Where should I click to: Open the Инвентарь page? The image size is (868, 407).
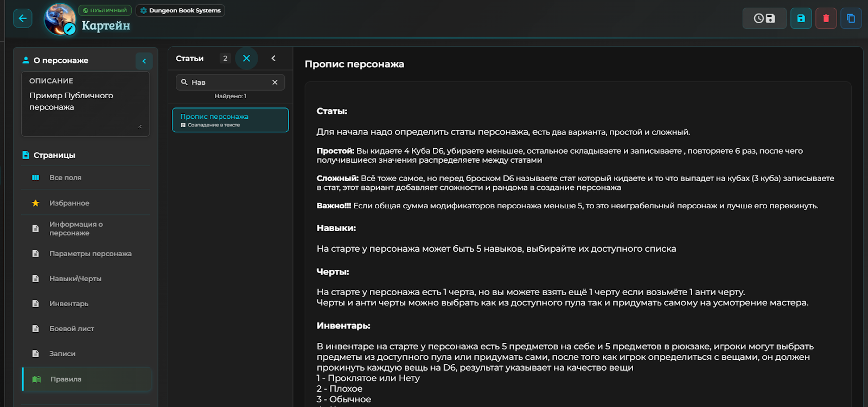click(x=68, y=303)
